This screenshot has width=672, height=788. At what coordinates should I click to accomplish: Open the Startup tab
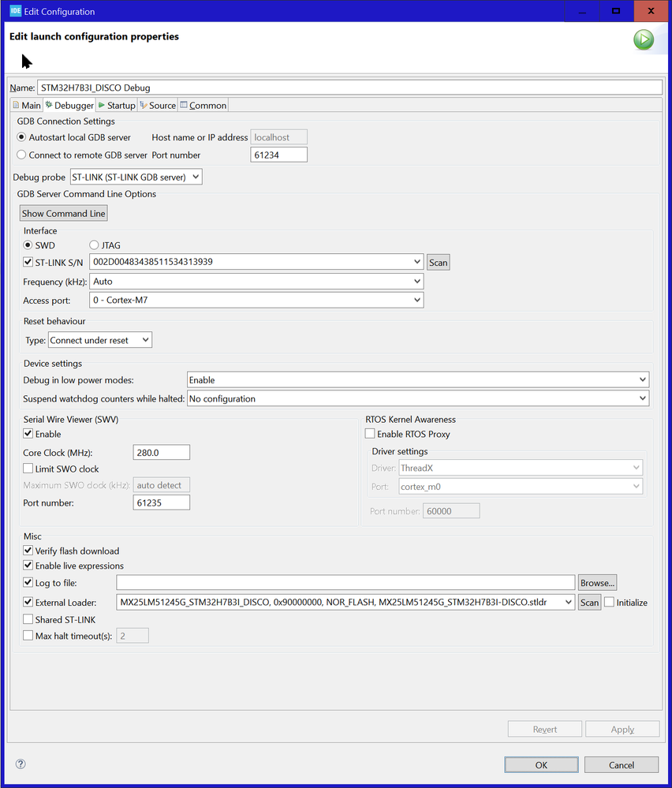[x=117, y=105]
